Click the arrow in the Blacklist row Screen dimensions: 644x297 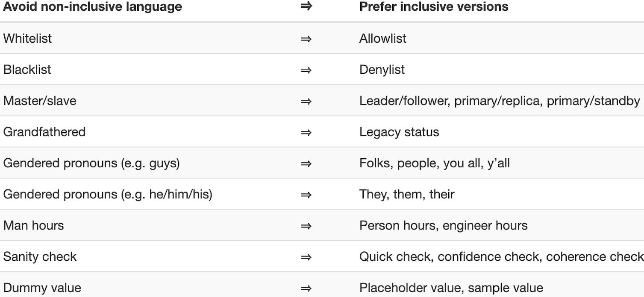point(306,70)
